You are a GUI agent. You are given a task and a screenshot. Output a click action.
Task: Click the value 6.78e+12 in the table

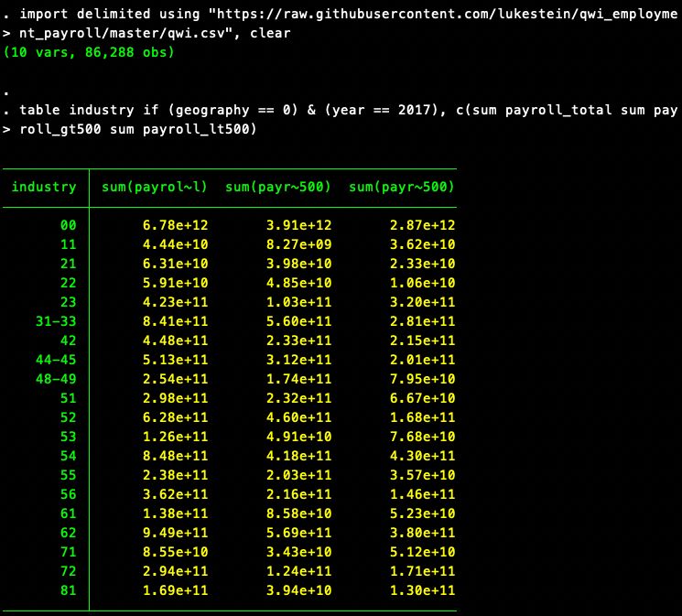coord(175,225)
